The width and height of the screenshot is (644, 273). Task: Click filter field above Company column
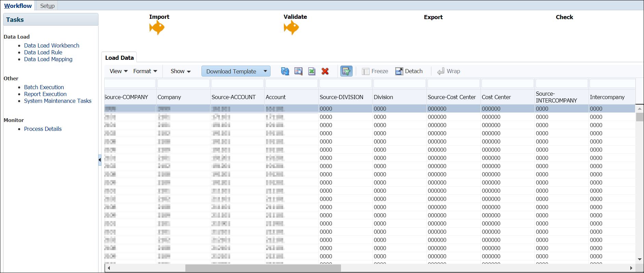click(183, 83)
